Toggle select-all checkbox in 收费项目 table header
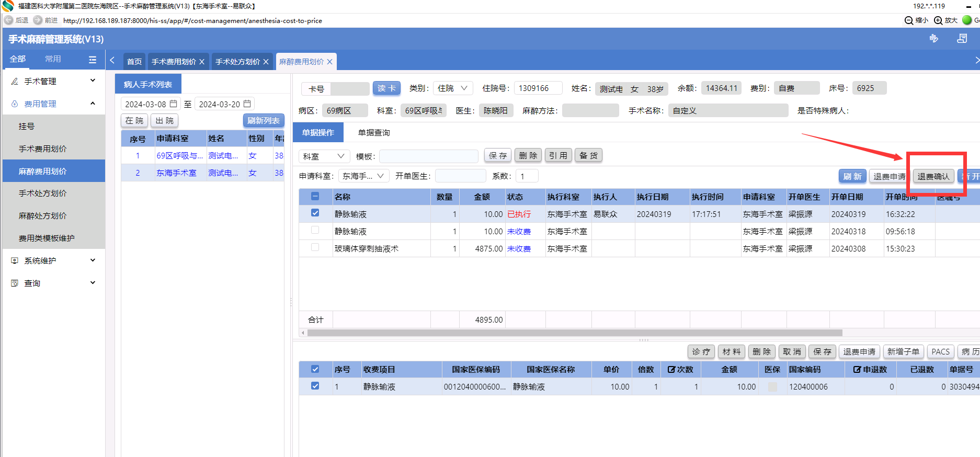Screen dimensions: 980x457 tap(315, 369)
